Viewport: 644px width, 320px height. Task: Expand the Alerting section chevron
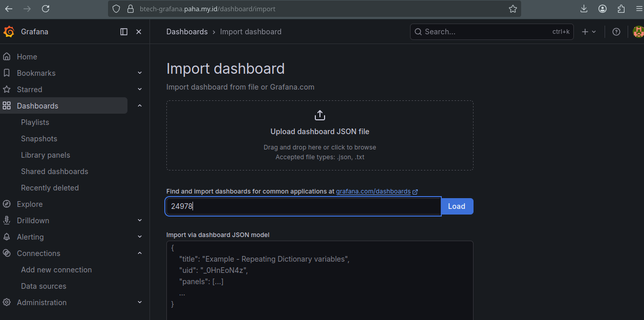click(140, 237)
